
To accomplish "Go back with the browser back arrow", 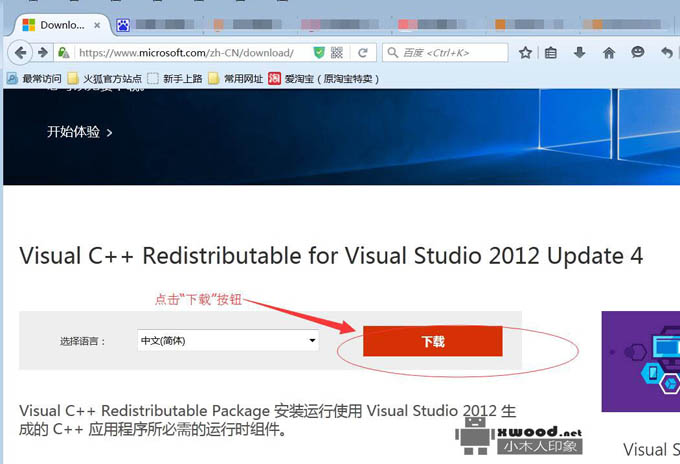I will (20, 53).
